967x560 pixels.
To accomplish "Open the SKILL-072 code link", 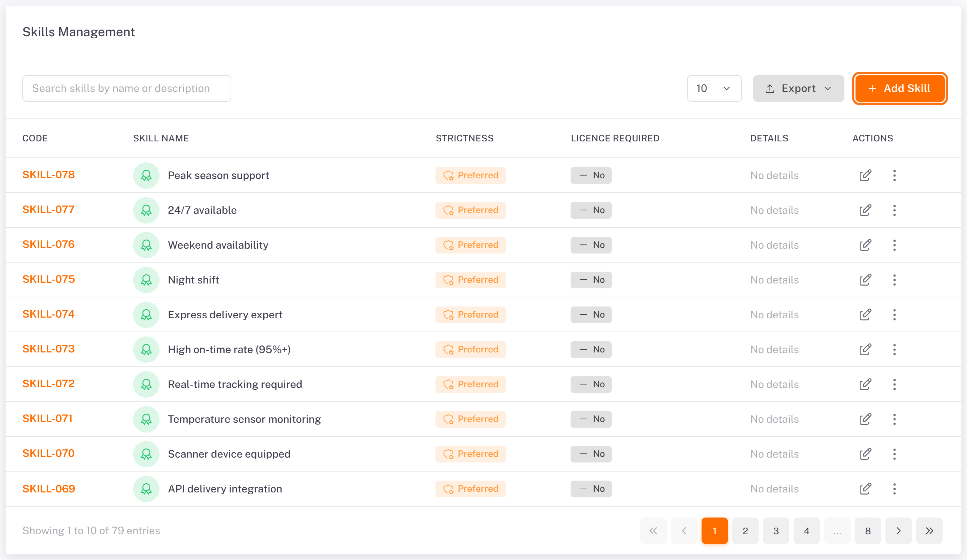I will (x=48, y=383).
